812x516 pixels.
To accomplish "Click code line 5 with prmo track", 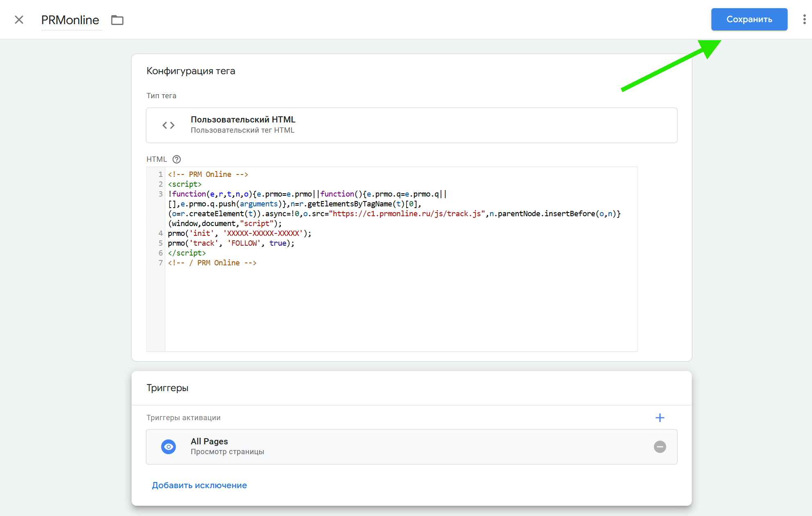I will [x=231, y=243].
